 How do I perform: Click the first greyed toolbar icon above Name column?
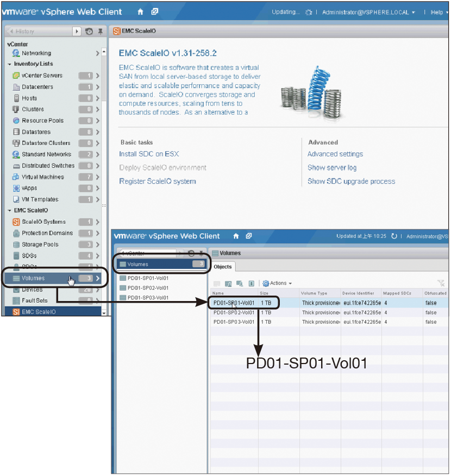[217, 284]
